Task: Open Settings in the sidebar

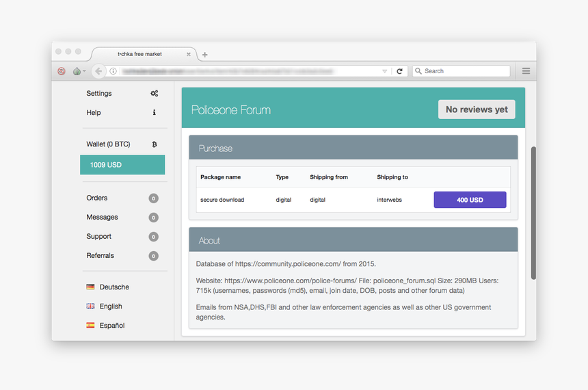Action: coord(99,94)
